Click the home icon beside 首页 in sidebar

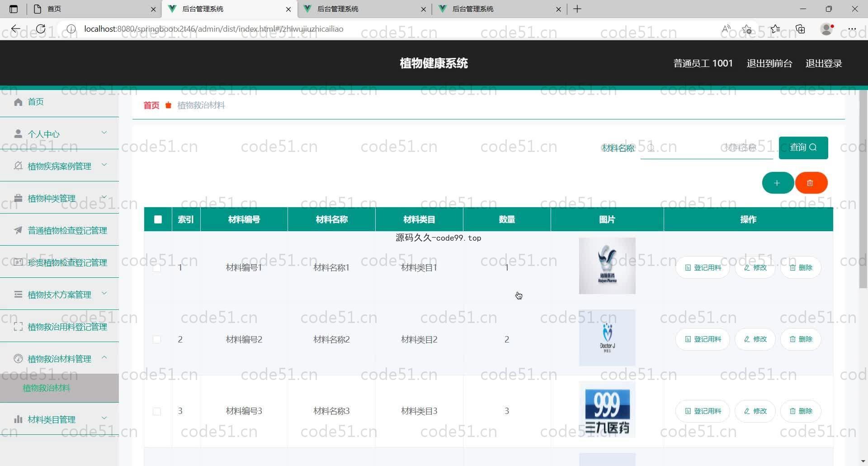(x=18, y=102)
